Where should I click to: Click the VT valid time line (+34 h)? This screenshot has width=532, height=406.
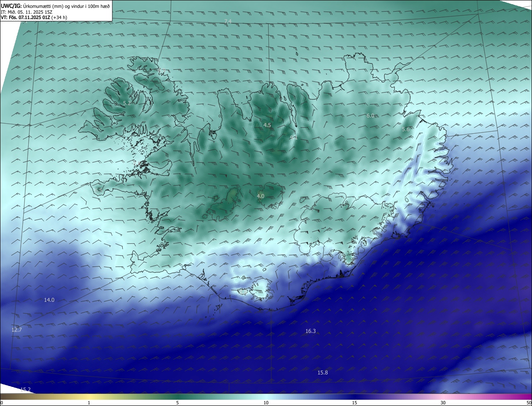(34, 17)
